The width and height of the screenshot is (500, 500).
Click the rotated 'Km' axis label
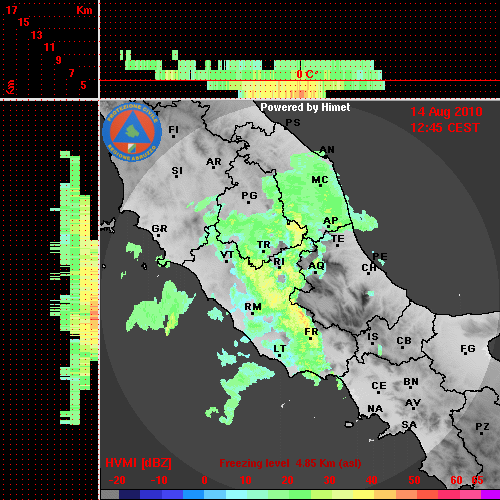[x=11, y=87]
